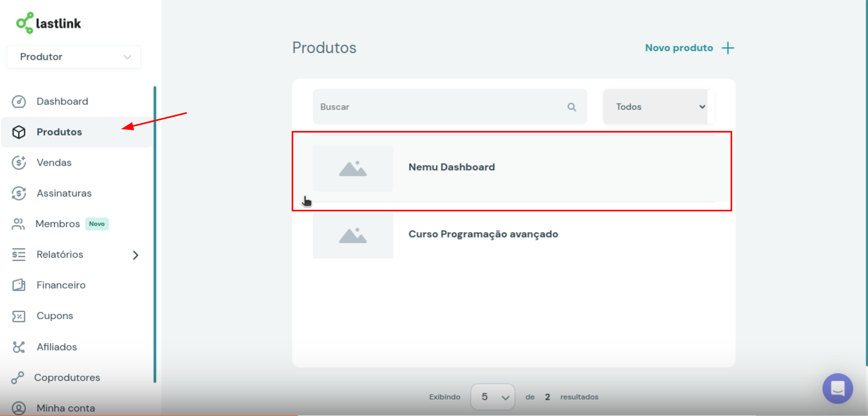This screenshot has height=416, width=868.
Task: Click the Membros people icon
Action: coord(18,224)
